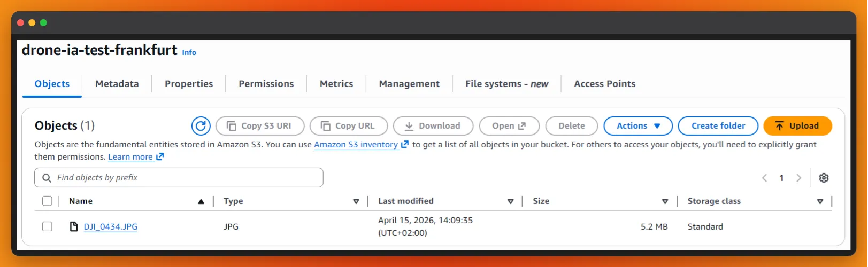Open the Permissions tab
The width and height of the screenshot is (868, 267).
pyautogui.click(x=266, y=84)
